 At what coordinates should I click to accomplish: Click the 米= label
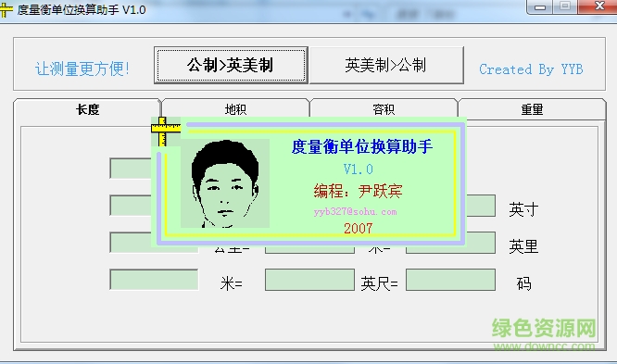(x=232, y=283)
